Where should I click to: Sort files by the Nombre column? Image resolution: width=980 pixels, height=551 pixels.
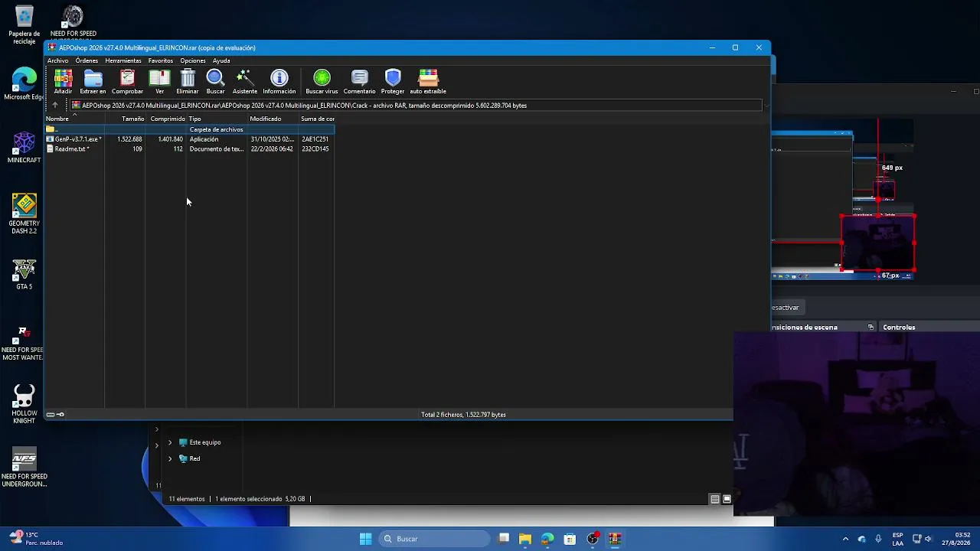tap(74, 119)
